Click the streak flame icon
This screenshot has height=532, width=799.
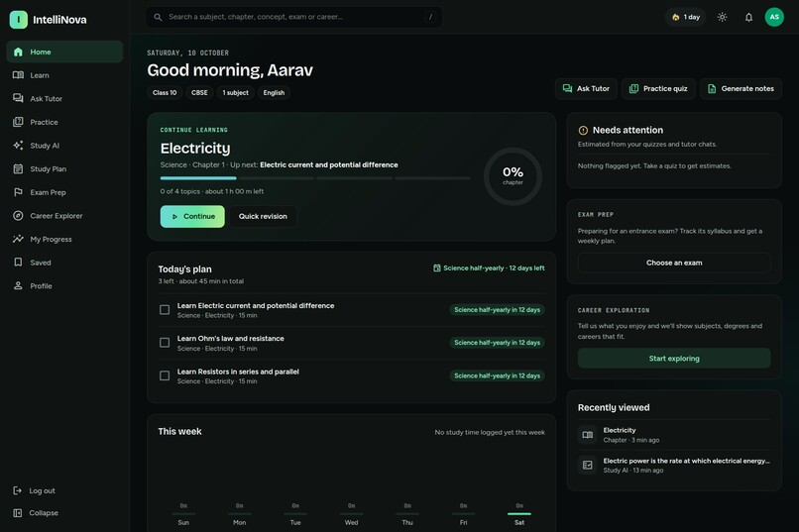pos(676,17)
